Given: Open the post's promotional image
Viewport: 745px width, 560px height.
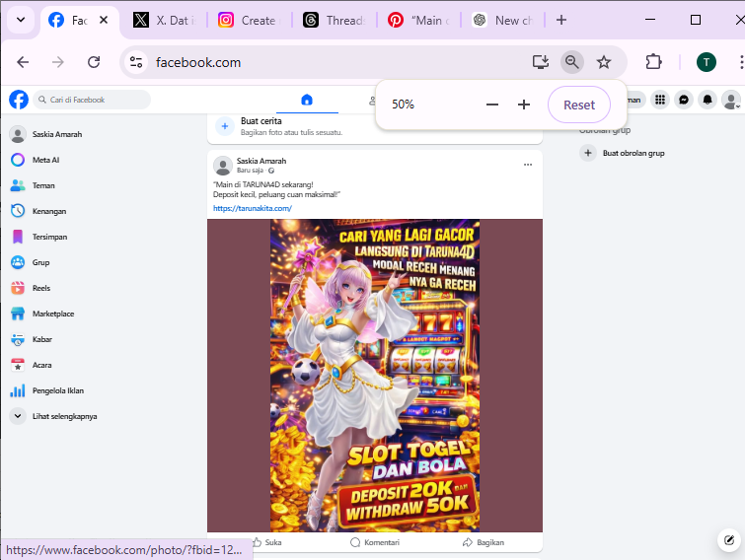Looking at the screenshot, I should click(x=375, y=376).
